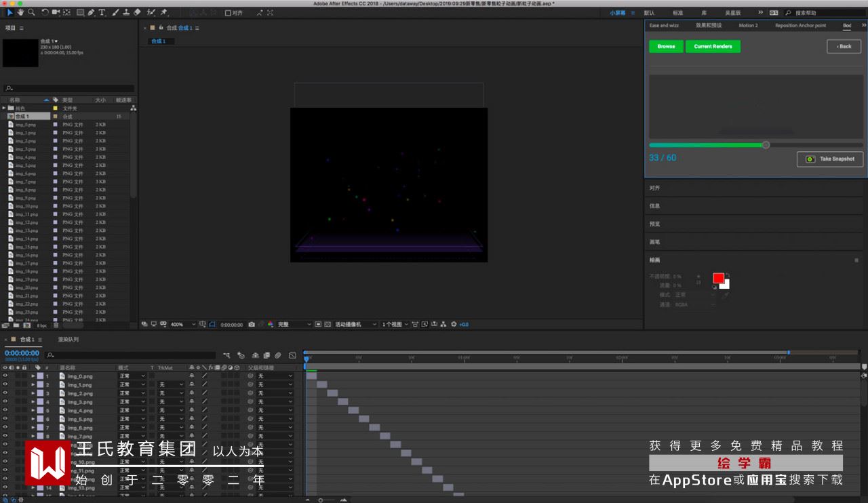Select the Pan Behind anchor point tool

66,12
